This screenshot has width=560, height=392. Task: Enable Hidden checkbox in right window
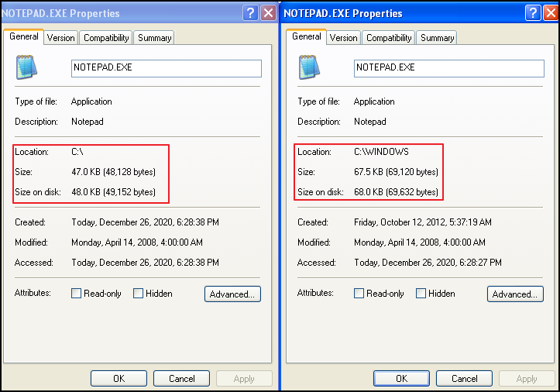click(421, 294)
